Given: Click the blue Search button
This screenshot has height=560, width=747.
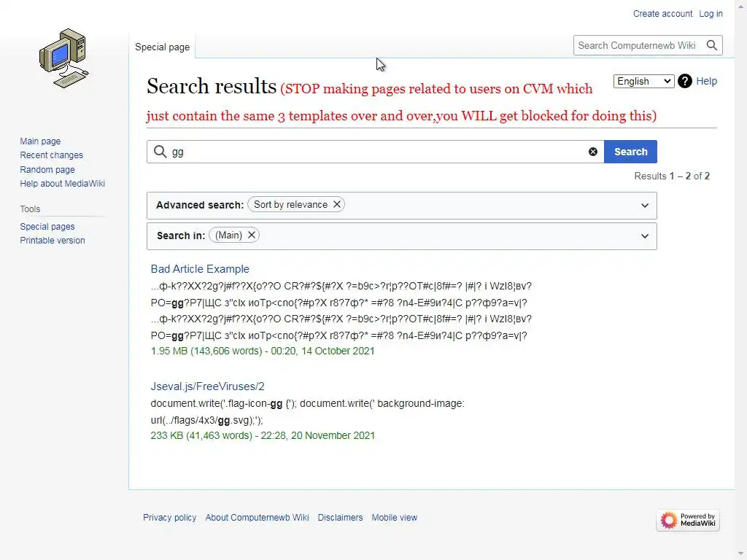Looking at the screenshot, I should (630, 152).
